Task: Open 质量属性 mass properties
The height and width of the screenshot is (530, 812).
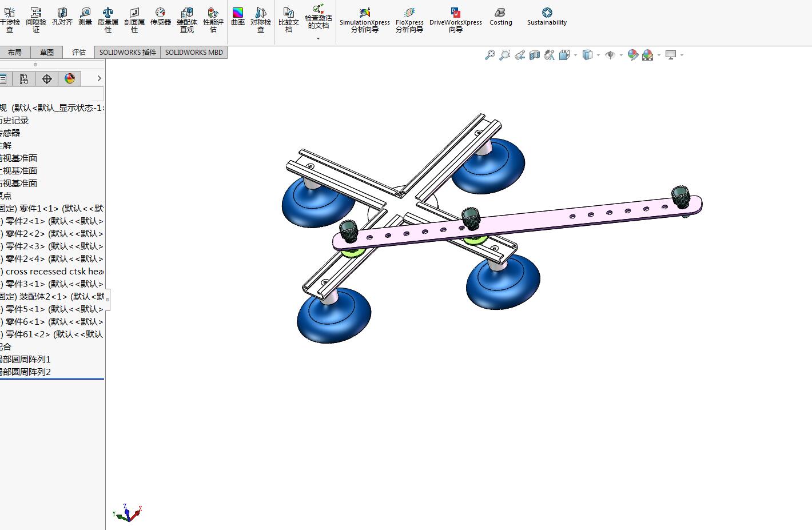Action: [x=108, y=20]
